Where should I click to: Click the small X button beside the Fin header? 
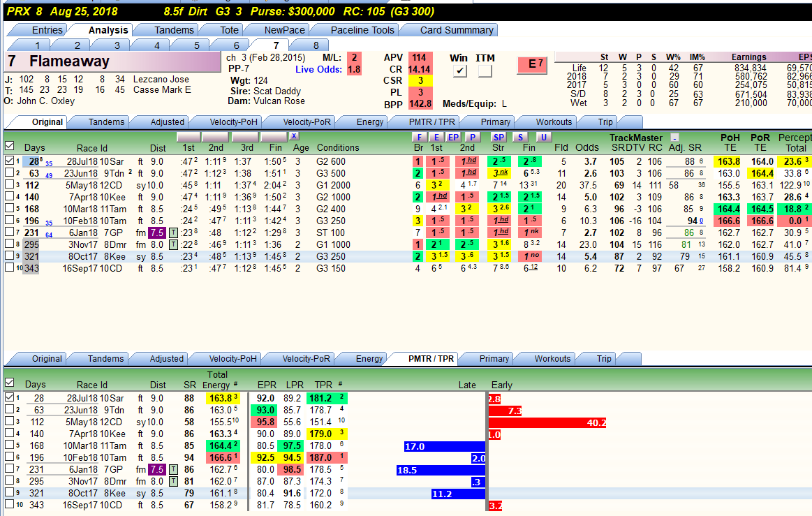click(294, 136)
